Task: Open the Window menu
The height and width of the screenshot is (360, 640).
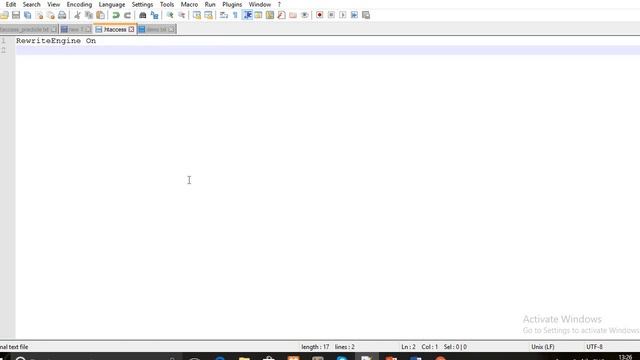Action: pos(260,4)
